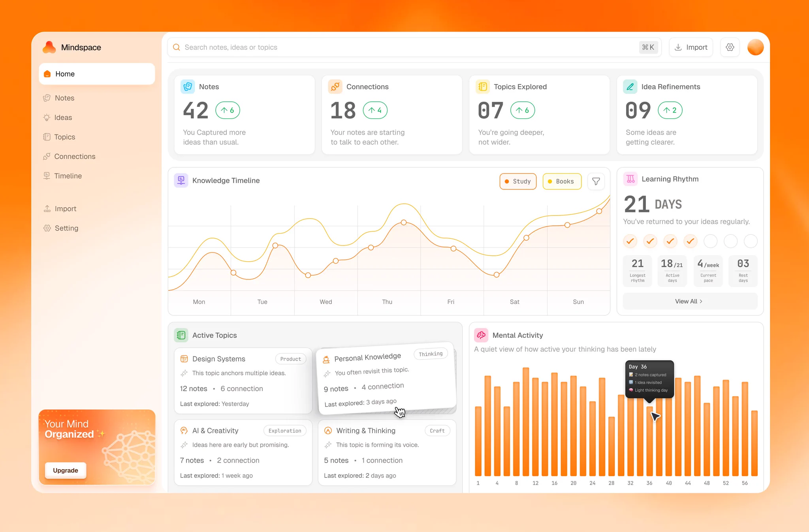Click the Connections +4 increase badge

click(x=375, y=110)
